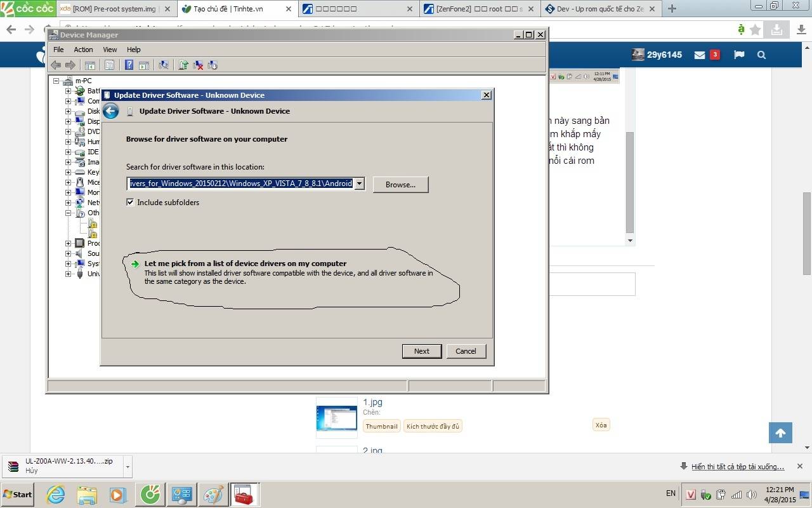812x508 pixels.
Task: Click the Help question mark toolbar icon
Action: 129,65
